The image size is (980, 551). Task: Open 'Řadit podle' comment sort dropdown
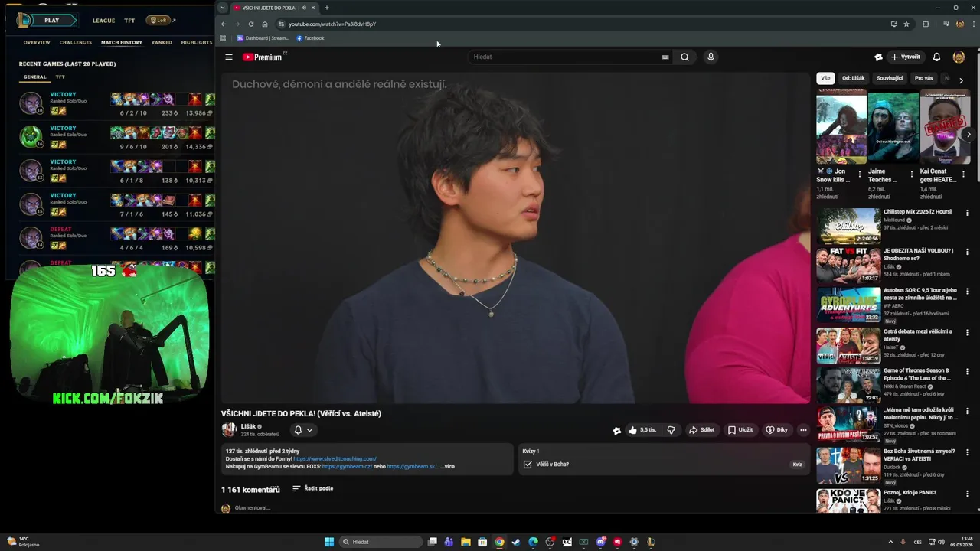coord(313,488)
